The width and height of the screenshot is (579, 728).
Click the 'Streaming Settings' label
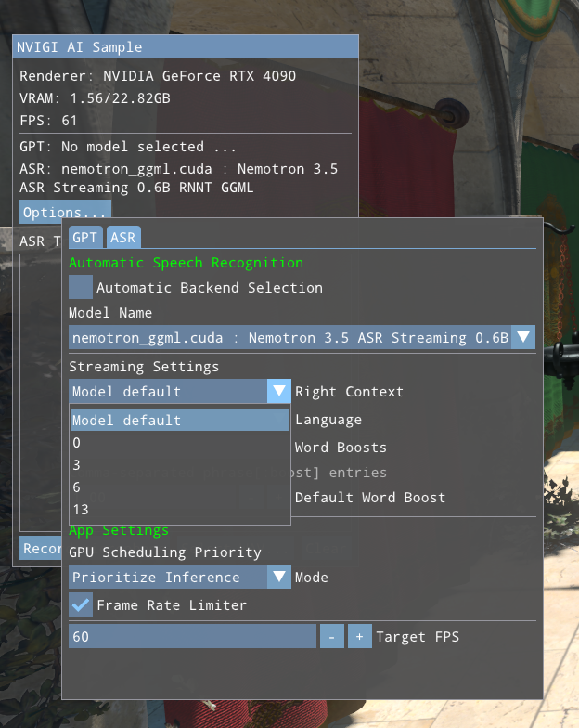coord(144,367)
